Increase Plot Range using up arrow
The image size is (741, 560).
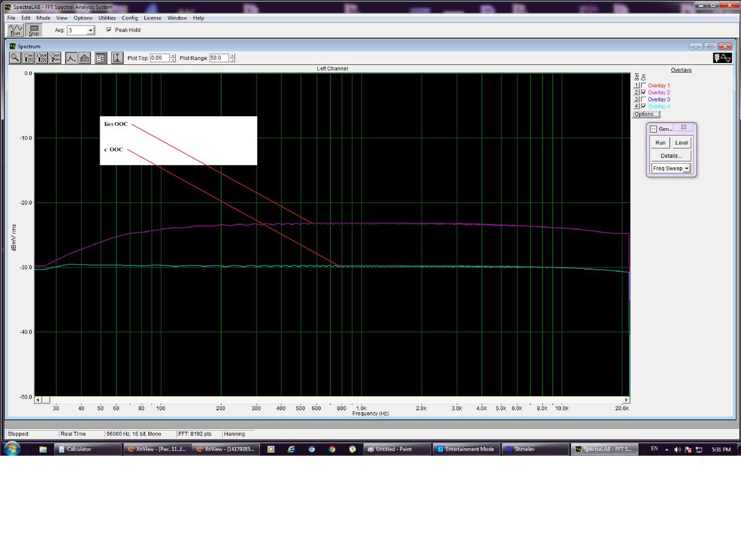click(232, 56)
